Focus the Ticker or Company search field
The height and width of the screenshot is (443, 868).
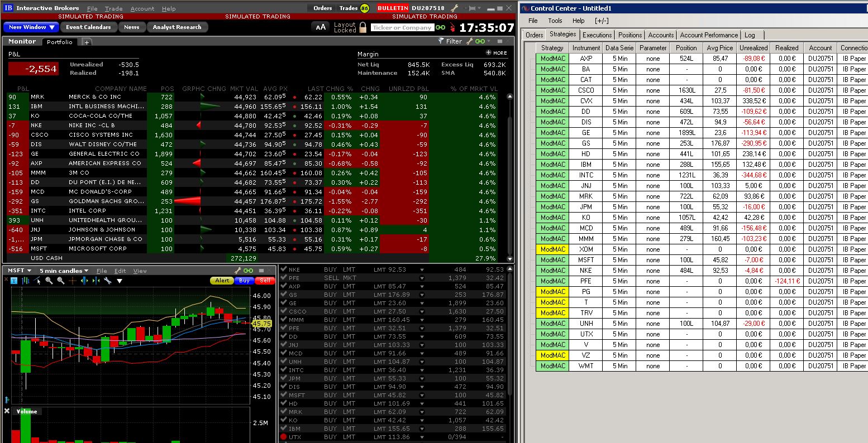(x=402, y=27)
